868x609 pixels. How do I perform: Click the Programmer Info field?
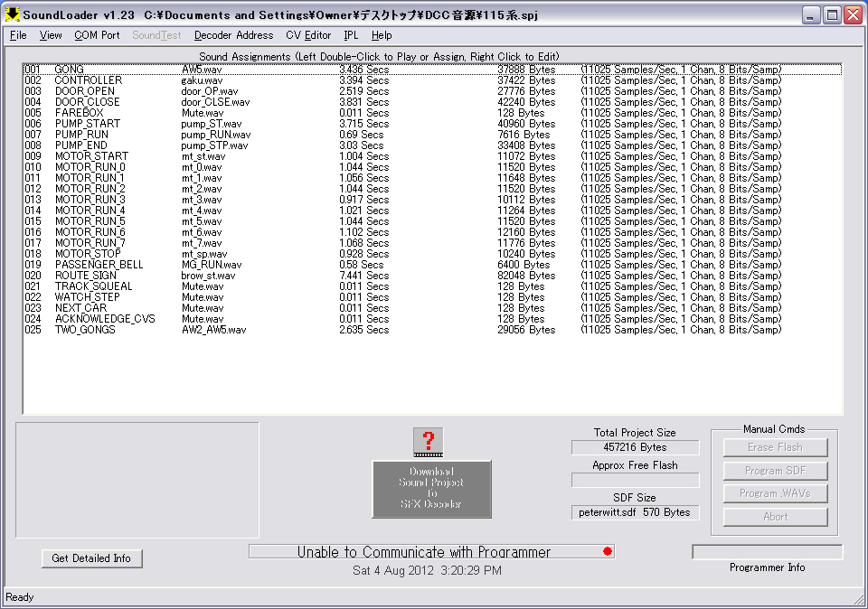[x=768, y=551]
